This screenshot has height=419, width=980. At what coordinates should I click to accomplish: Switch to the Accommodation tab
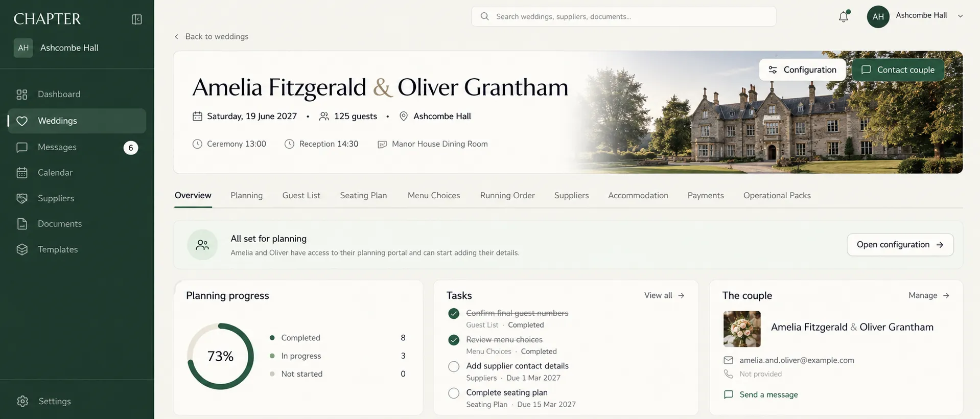pos(638,195)
